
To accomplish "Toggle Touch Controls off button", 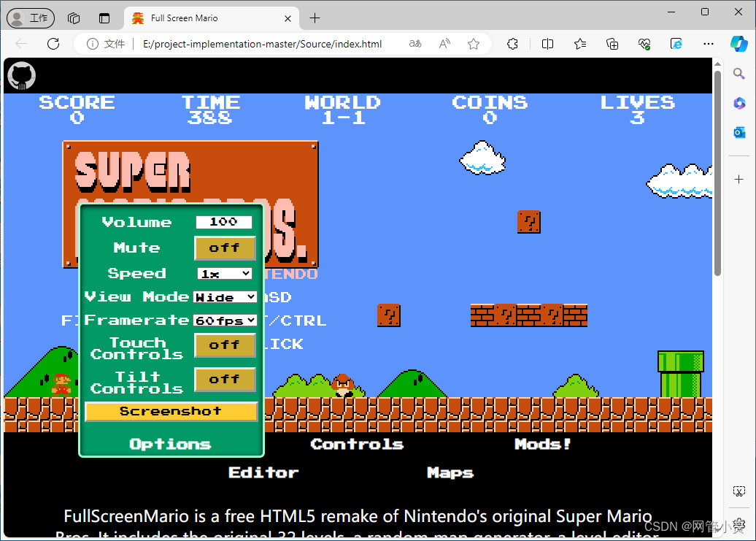I will tap(225, 345).
